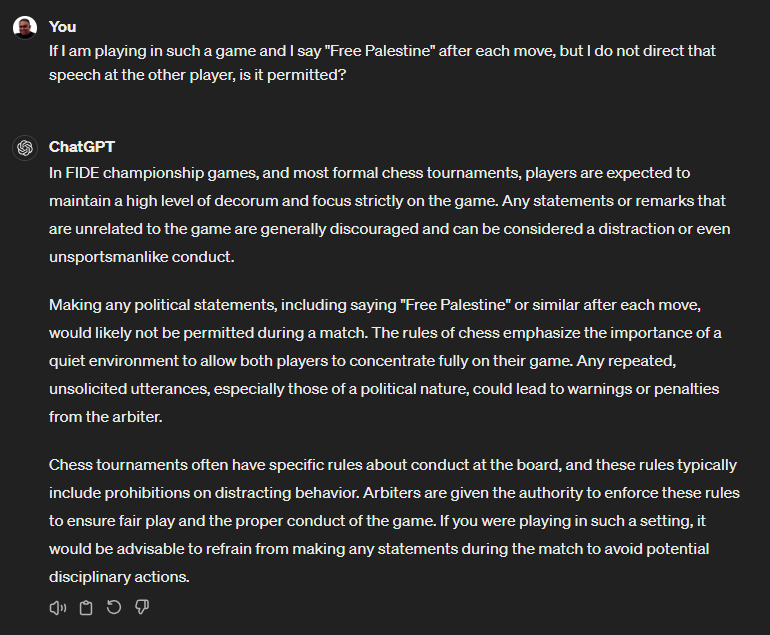Screen dimensions: 770x635
Task: Click the phrase "unsportsmanlike conduct."
Action: 141,257
